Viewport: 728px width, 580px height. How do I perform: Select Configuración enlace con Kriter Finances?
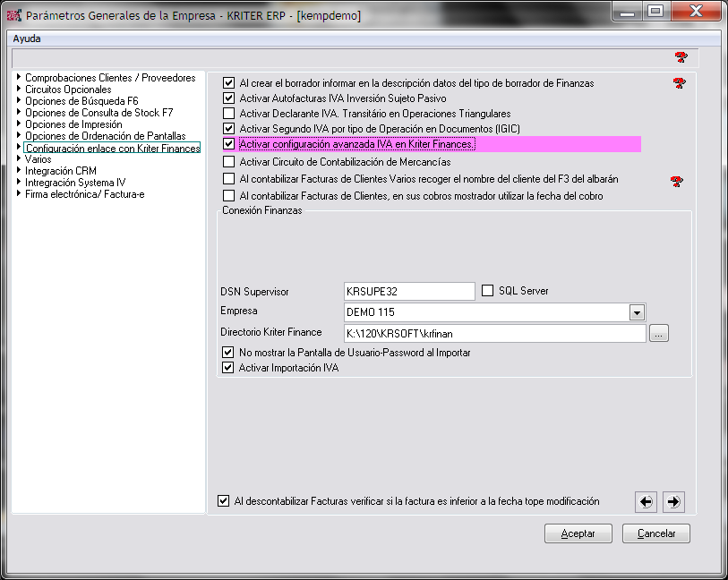coord(112,148)
